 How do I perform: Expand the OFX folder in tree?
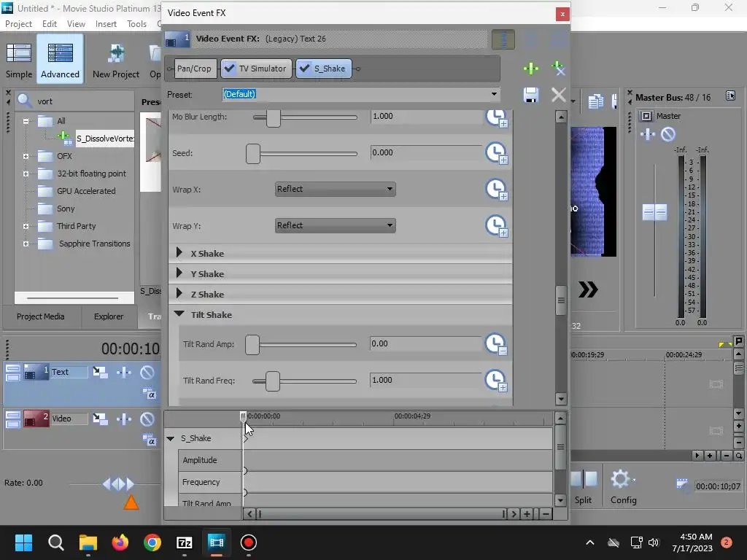tap(26, 156)
